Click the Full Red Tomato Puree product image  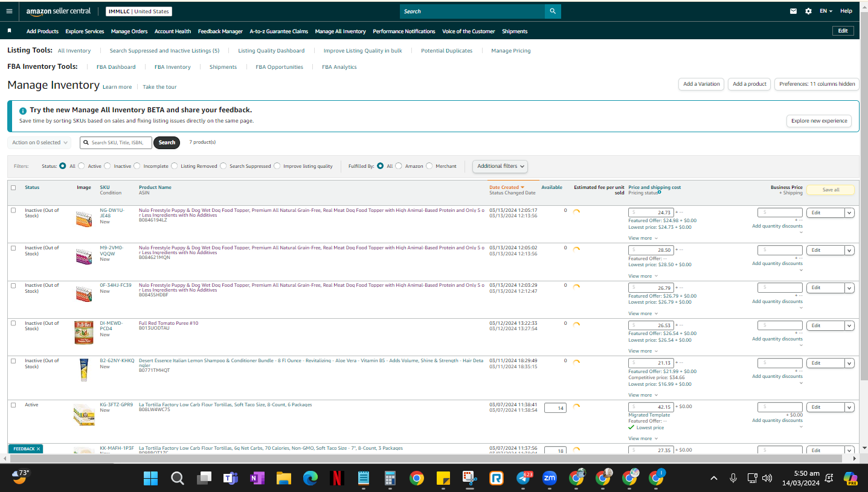point(84,332)
